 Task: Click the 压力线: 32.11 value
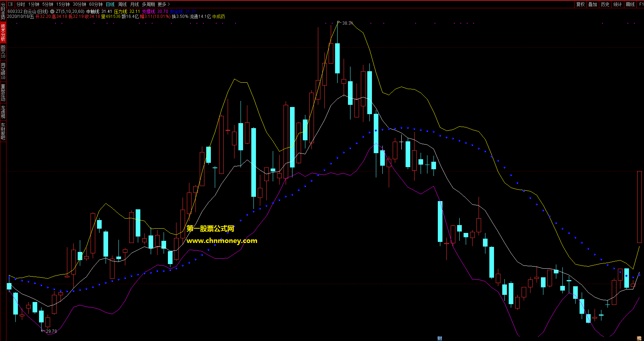(x=127, y=11)
